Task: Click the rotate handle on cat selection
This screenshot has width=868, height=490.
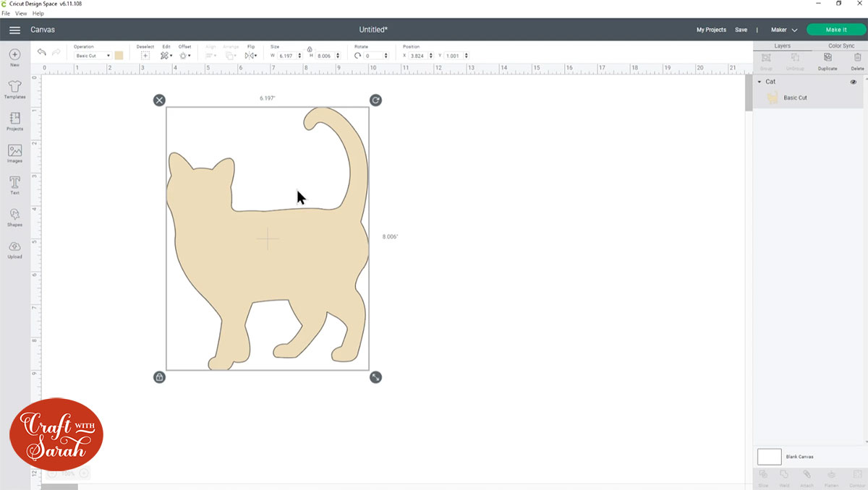Action: tap(375, 100)
